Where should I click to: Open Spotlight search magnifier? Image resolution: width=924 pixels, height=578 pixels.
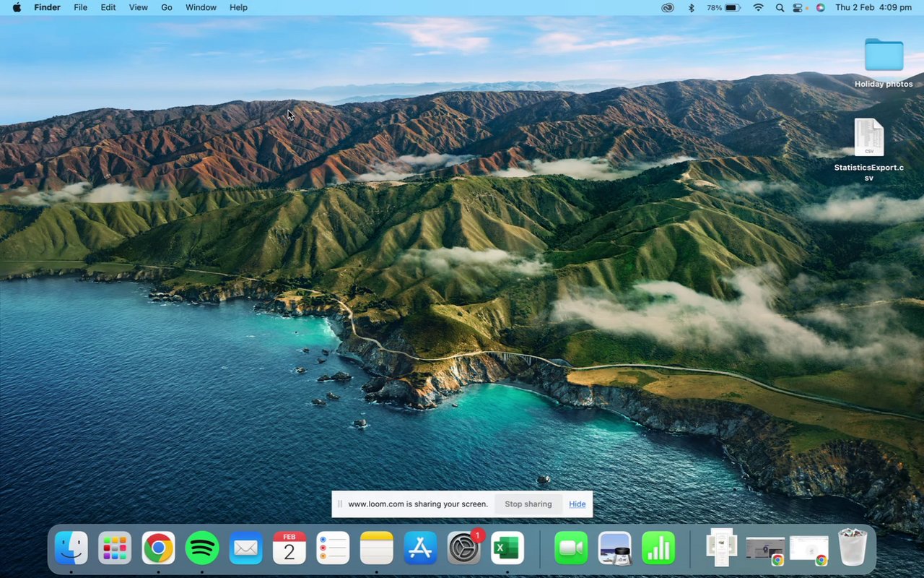(x=780, y=7)
